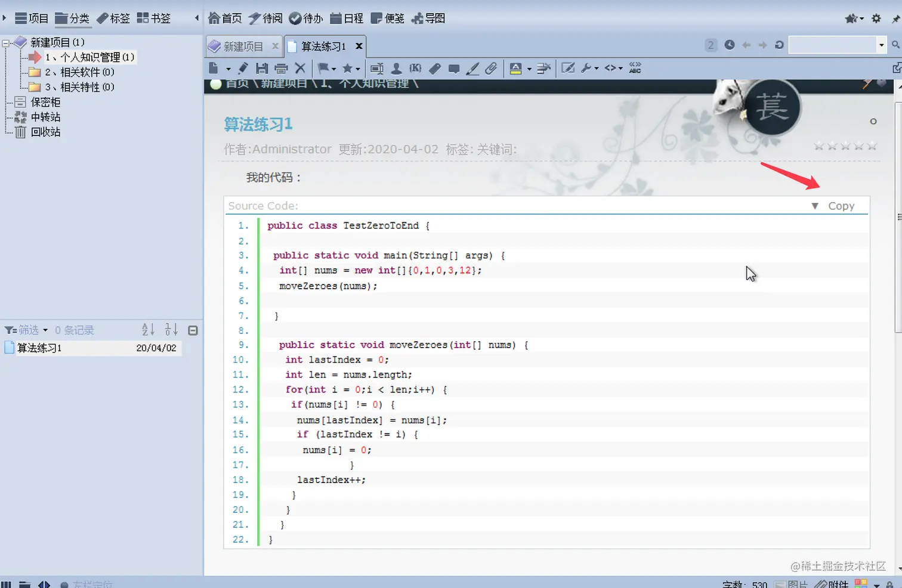Open the 待办 to-do list
Viewport: 902px width, 588px height.
coord(306,18)
